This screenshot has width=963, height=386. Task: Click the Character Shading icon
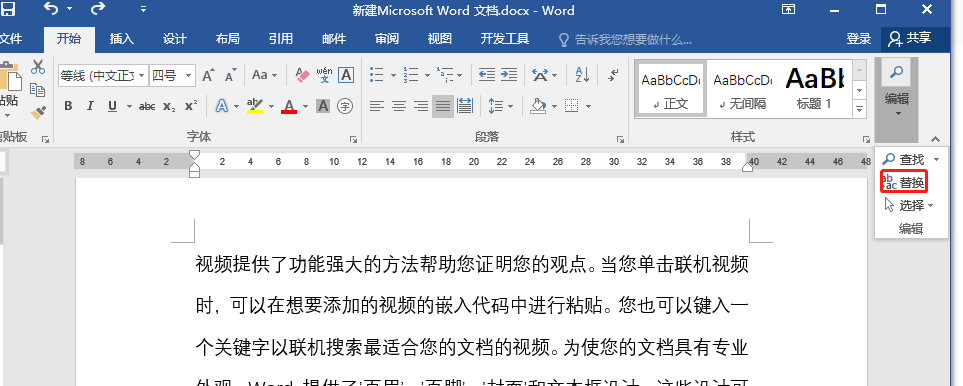(x=323, y=106)
